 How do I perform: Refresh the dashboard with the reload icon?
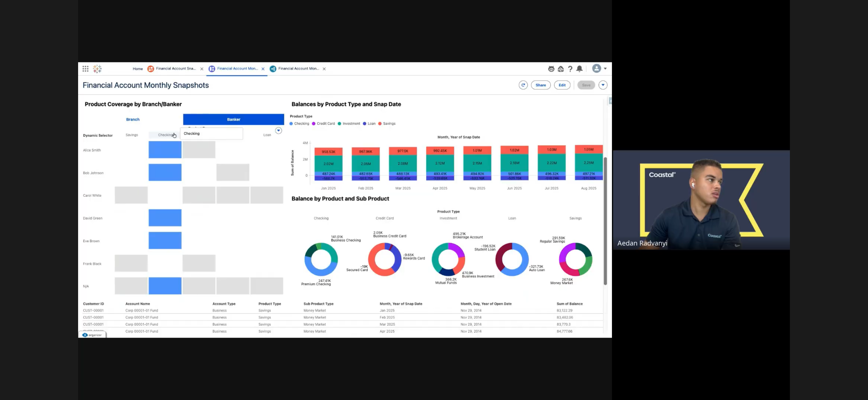coord(523,85)
